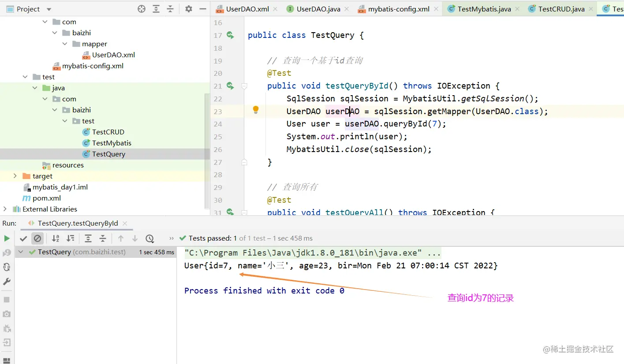Run testQueryAll from gutter icon

(x=230, y=212)
